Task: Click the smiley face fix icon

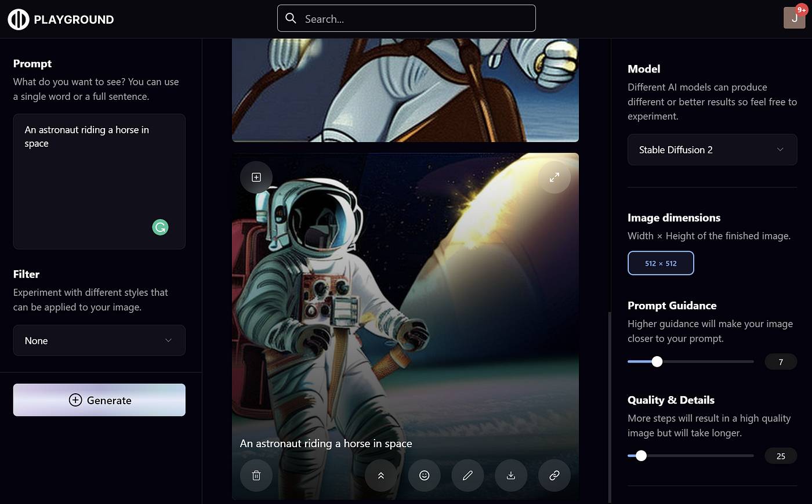Action: click(x=425, y=476)
